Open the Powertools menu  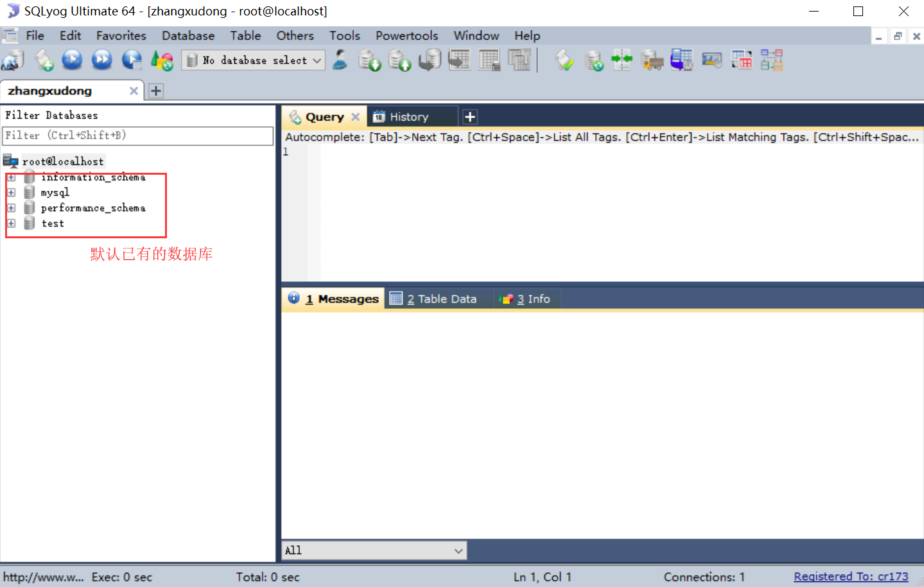pos(406,35)
